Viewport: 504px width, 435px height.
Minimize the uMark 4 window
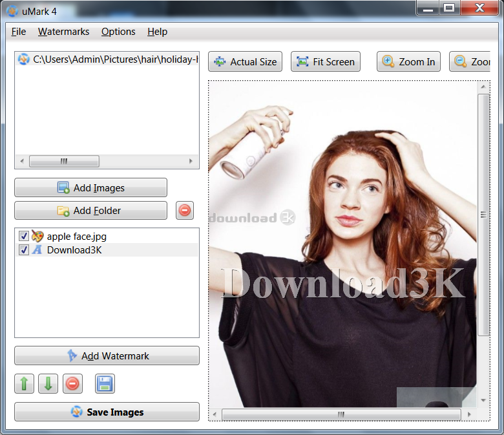[x=428, y=8]
